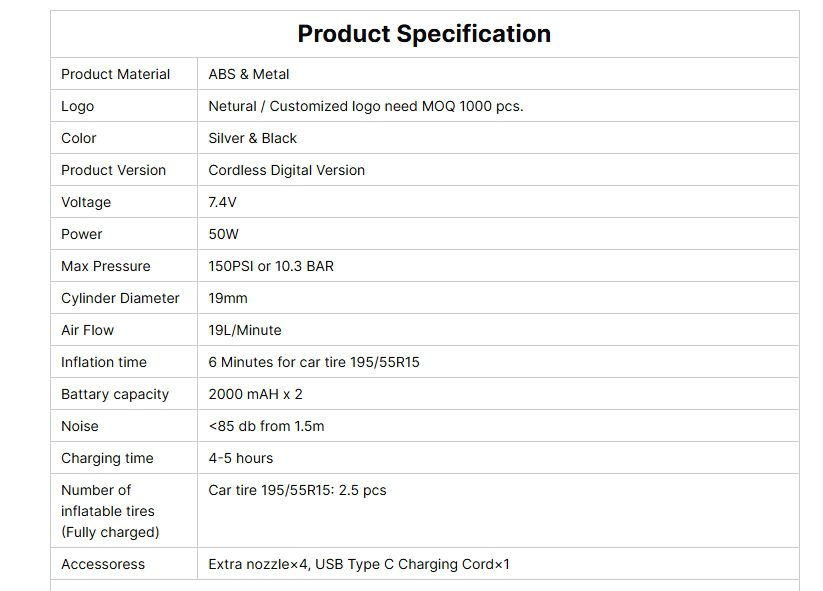823x591 pixels.
Task: Click the Product Specification heading
Action: (x=424, y=34)
